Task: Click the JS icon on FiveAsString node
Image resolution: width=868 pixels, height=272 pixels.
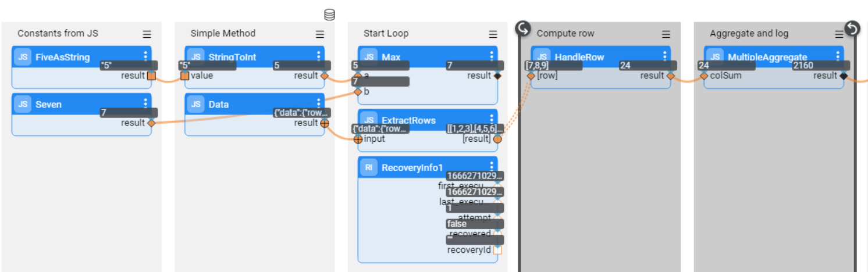Action: tap(23, 57)
